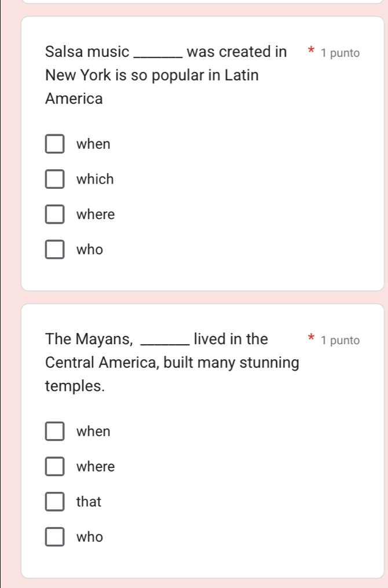Click 'who' label text in Salsa question
This screenshot has height=588, width=388.
click(90, 250)
